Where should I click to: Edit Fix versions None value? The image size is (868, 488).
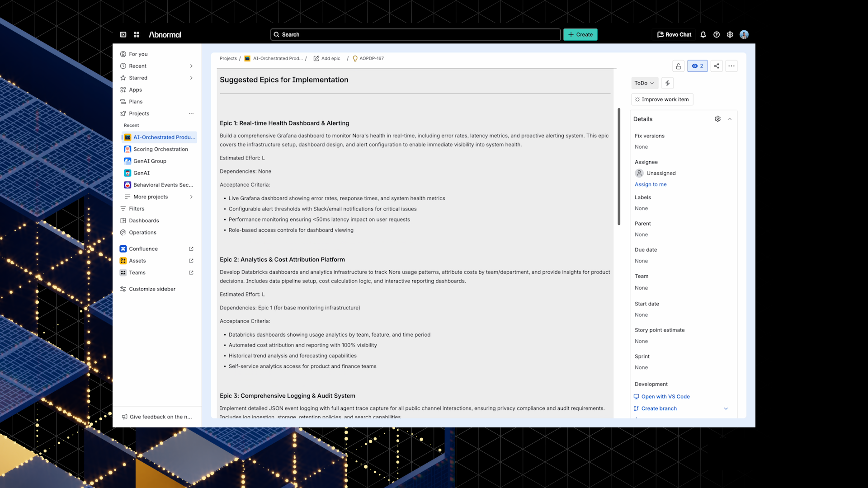(x=641, y=147)
